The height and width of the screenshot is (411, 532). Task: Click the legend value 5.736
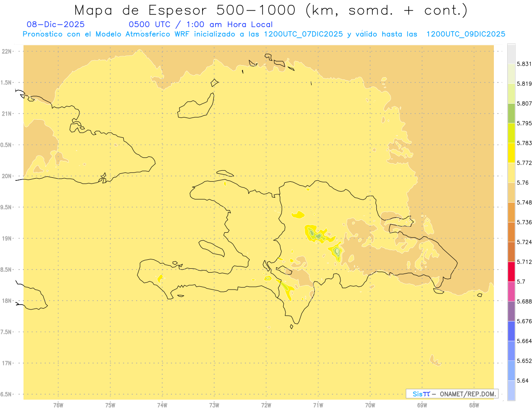[524, 222]
